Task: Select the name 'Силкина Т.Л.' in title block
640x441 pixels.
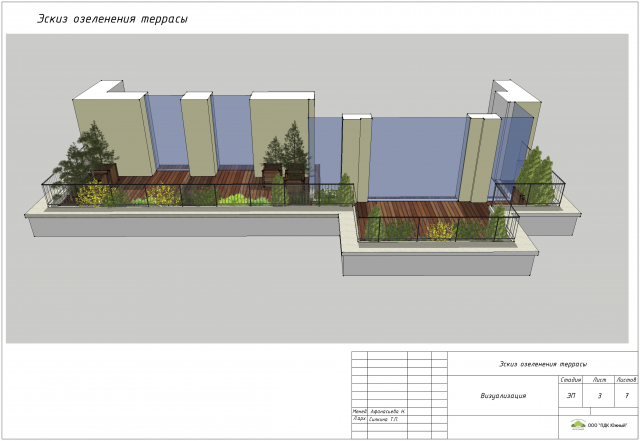Action: point(383,419)
